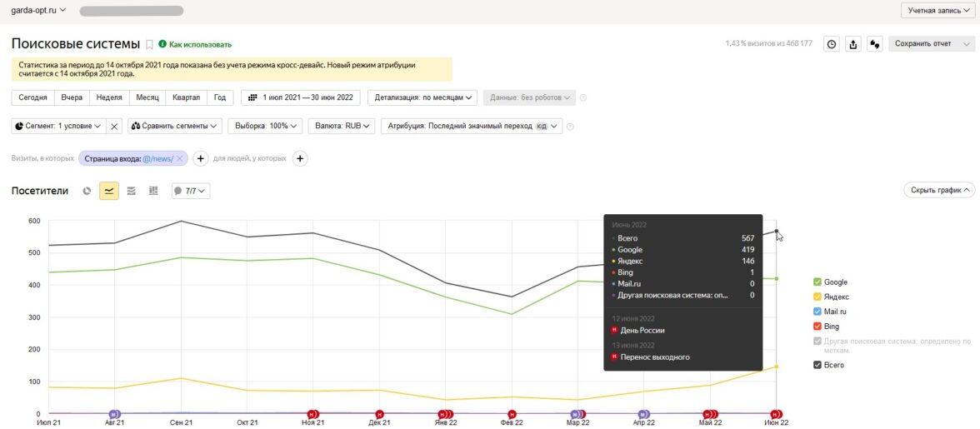This screenshot has width=980, height=429.
Task: Open the date range picker field
Action: click(301, 97)
